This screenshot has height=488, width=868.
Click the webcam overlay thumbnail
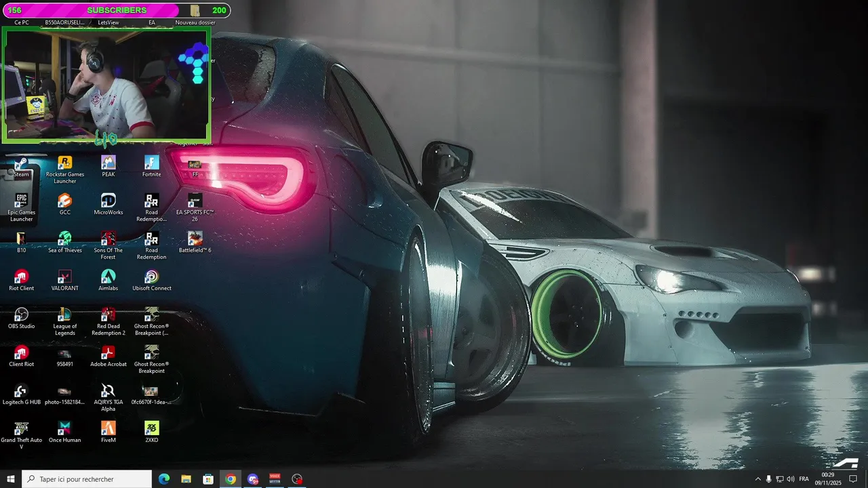coord(106,85)
